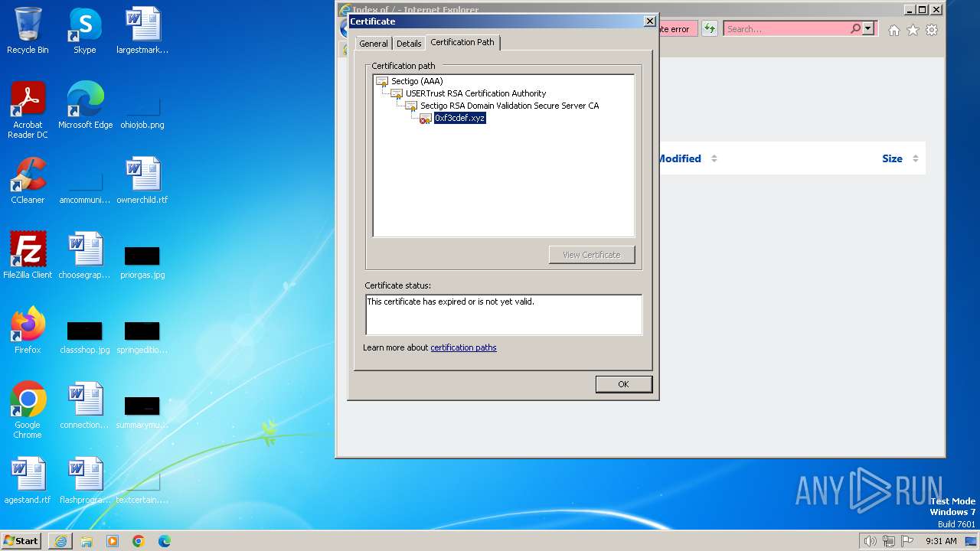The height and width of the screenshot is (551, 980).
Task: Expand the search provider dropdown arrow
Action: (x=868, y=28)
